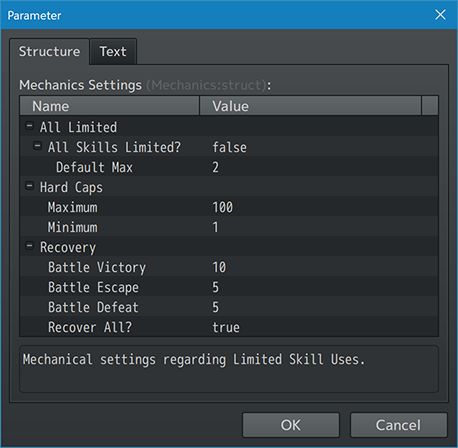Select the Maximum value 100
This screenshot has height=448, width=458.
(x=223, y=207)
